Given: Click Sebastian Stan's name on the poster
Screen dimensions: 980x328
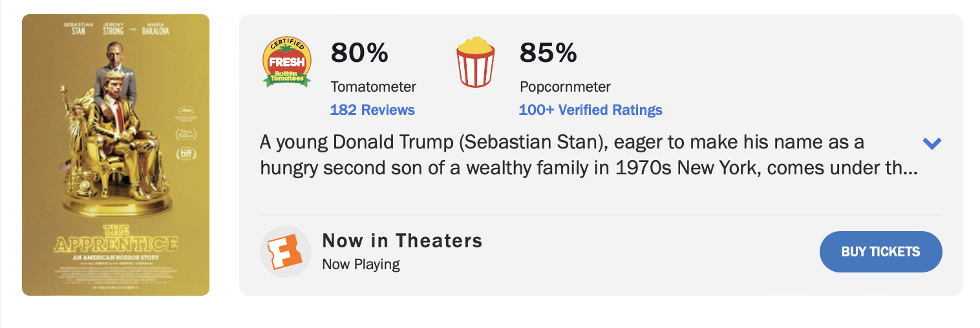Looking at the screenshot, I should pyautogui.click(x=78, y=28).
